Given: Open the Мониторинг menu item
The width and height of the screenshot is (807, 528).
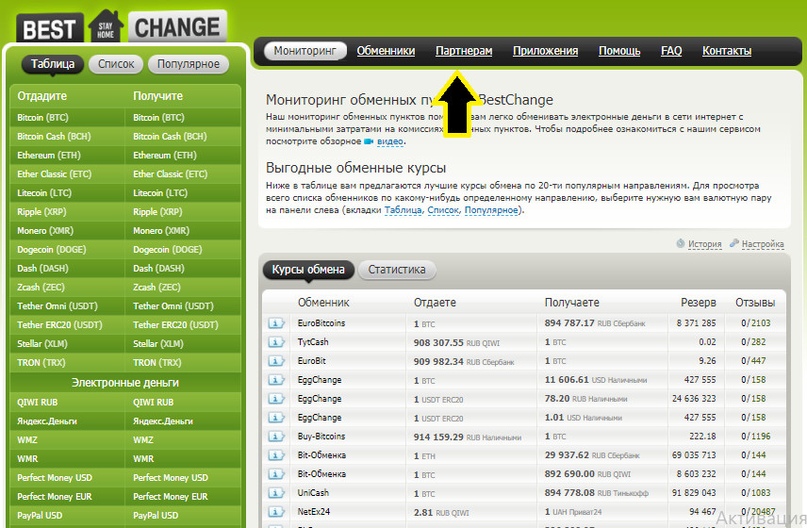Looking at the screenshot, I should [x=305, y=51].
